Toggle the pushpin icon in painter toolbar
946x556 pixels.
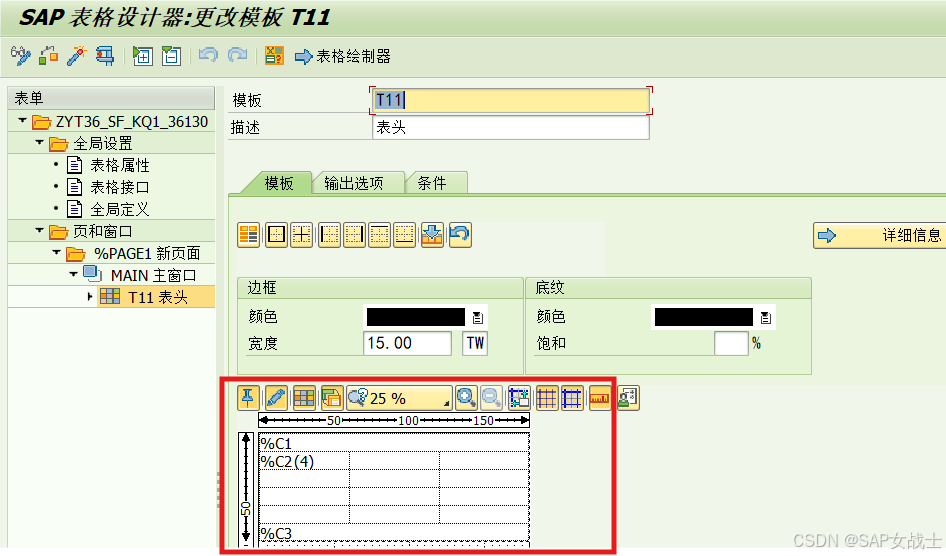[x=248, y=398]
